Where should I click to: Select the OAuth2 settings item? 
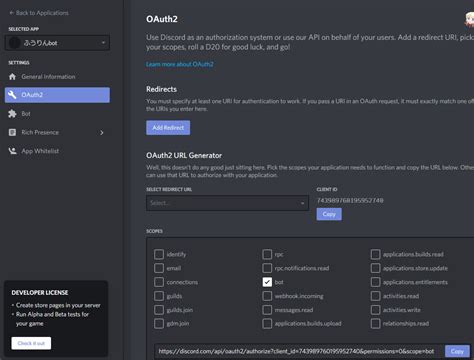coord(57,95)
